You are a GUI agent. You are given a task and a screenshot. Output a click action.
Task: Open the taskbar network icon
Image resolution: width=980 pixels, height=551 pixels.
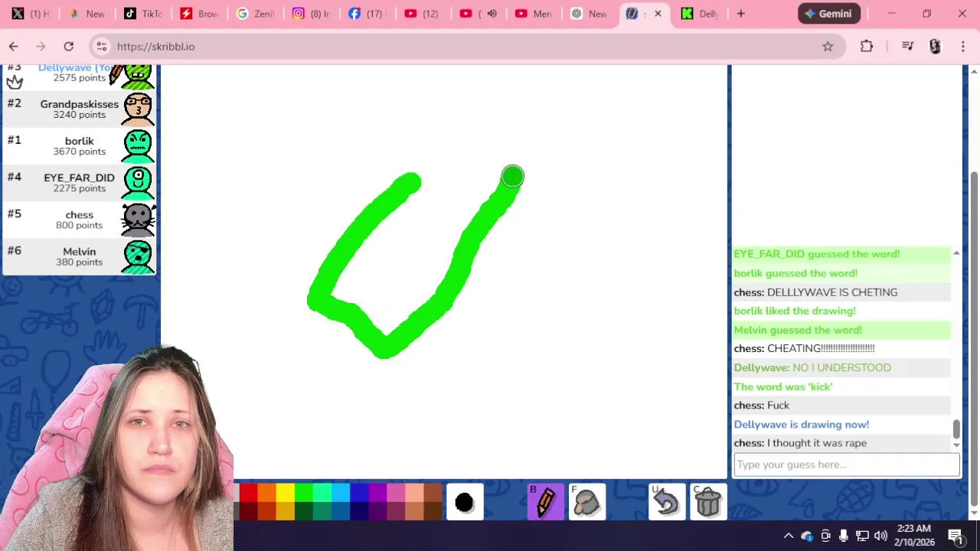click(x=862, y=536)
